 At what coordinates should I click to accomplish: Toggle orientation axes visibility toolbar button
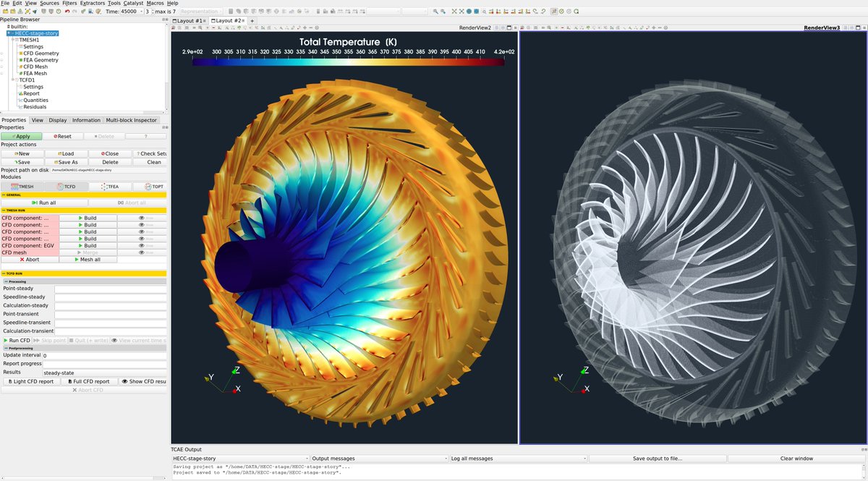click(553, 12)
